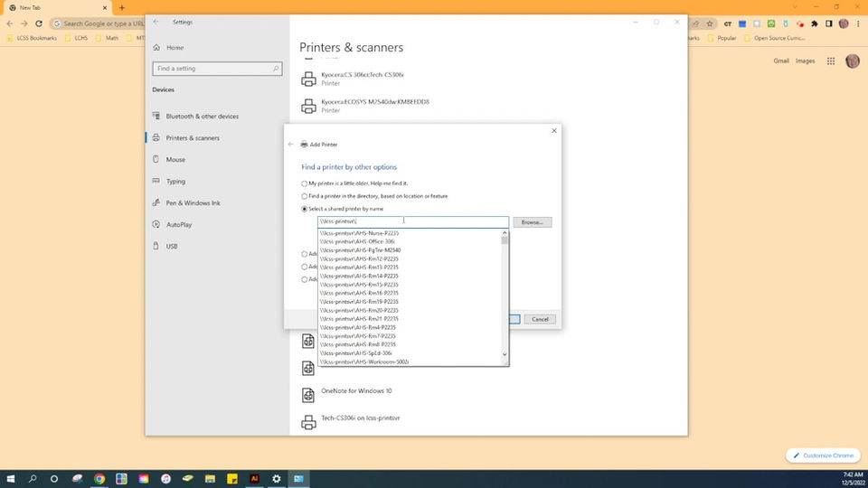868x488 pixels.
Task: Click the shared printer name text field
Action: pyautogui.click(x=413, y=222)
